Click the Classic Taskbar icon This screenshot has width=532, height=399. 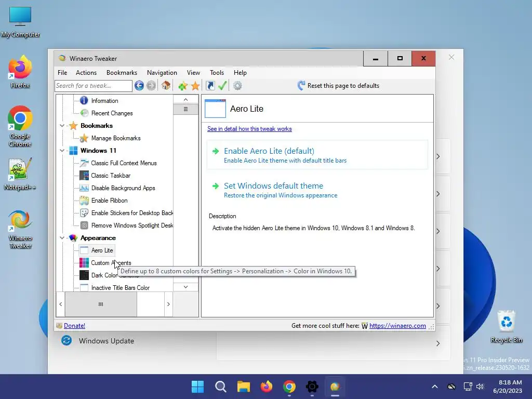[84, 176]
